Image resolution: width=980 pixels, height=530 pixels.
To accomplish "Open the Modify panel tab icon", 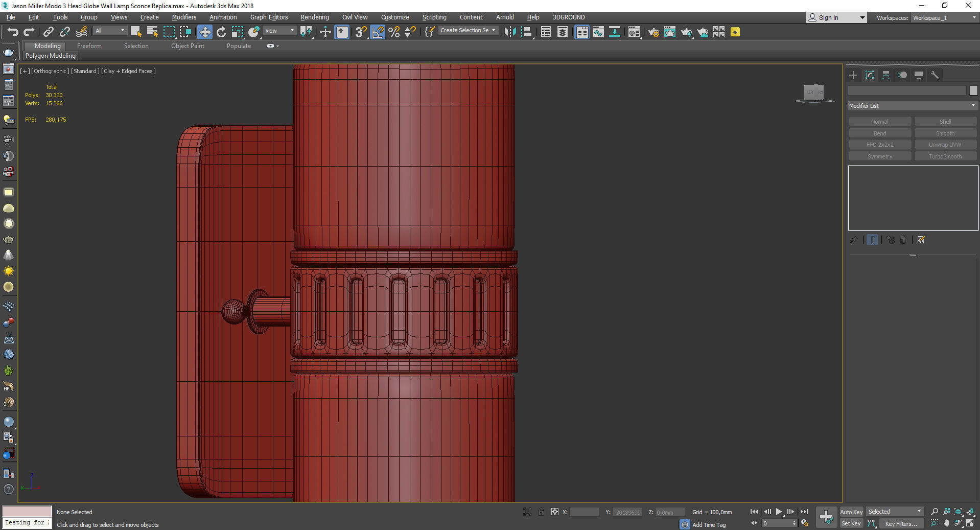I will 870,75.
